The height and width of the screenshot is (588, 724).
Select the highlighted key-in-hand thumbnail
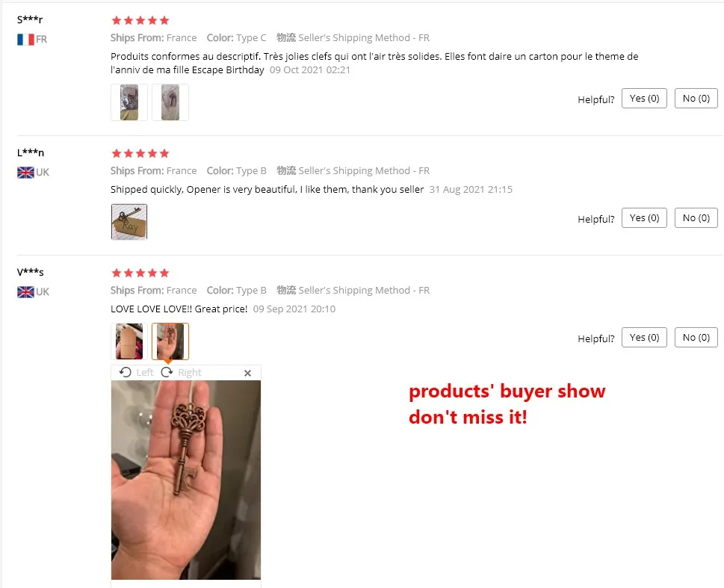click(170, 341)
